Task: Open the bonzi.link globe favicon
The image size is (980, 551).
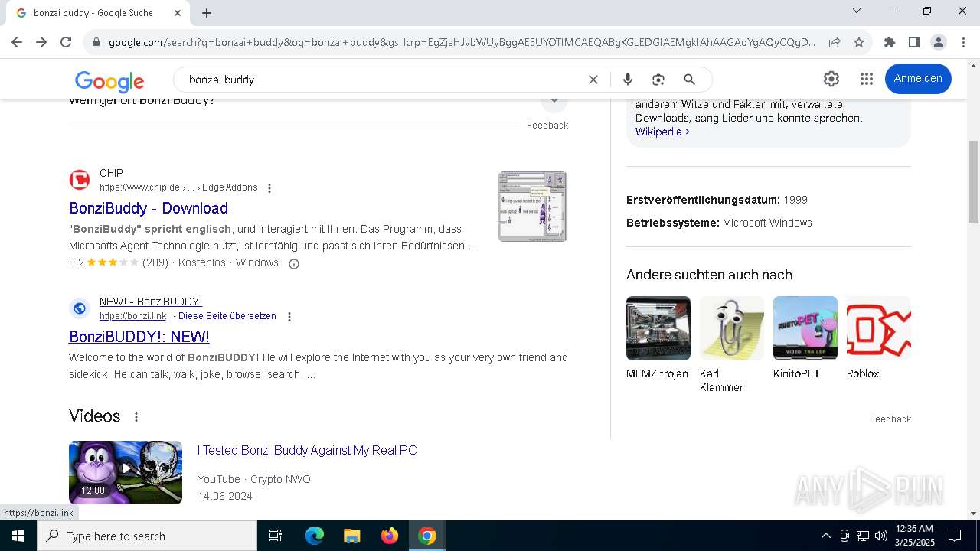Action: [x=80, y=308]
